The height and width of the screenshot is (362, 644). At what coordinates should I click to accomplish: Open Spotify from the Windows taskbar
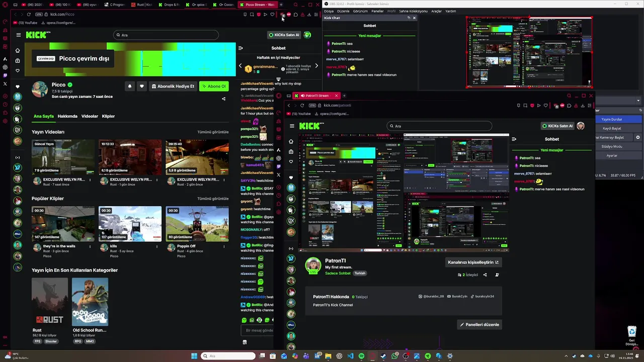tap(361, 356)
